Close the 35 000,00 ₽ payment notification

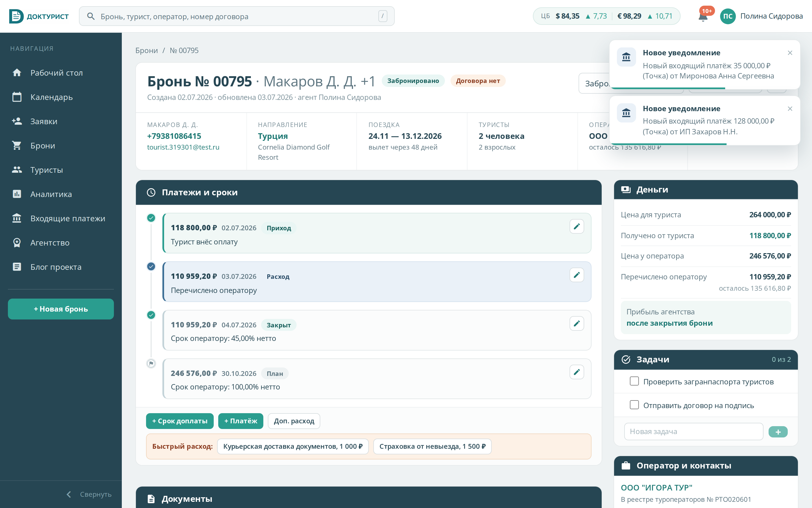(790, 53)
